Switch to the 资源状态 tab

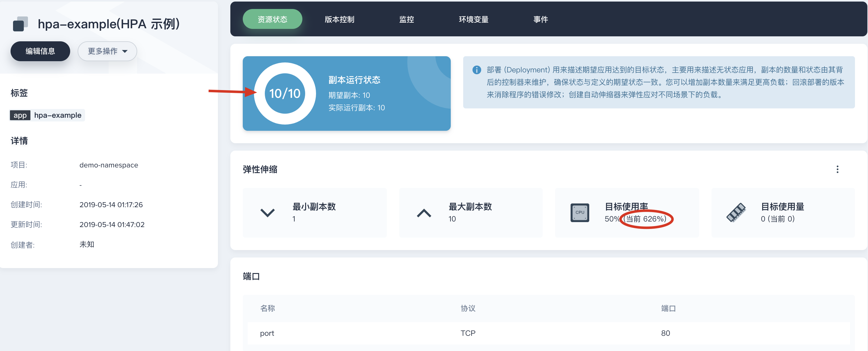click(272, 19)
